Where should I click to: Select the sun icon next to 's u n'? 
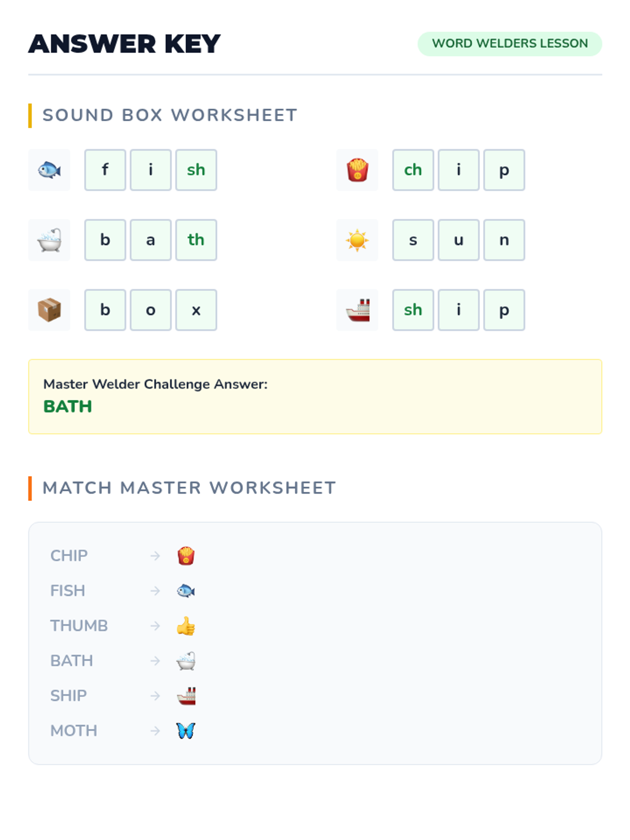tap(358, 240)
